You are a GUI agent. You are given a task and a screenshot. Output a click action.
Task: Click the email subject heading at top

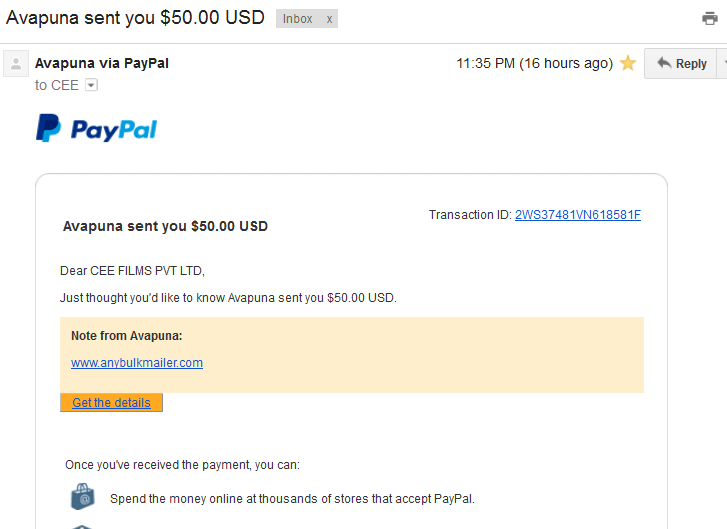(x=135, y=18)
